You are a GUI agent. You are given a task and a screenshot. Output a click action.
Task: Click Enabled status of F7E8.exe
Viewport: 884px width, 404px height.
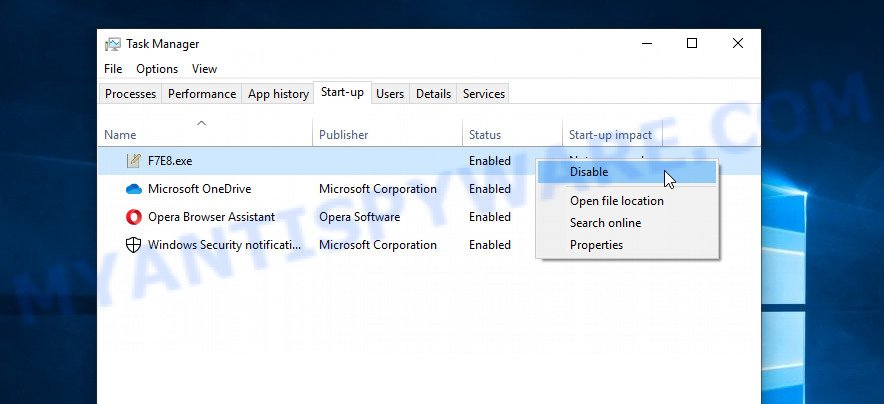click(490, 161)
